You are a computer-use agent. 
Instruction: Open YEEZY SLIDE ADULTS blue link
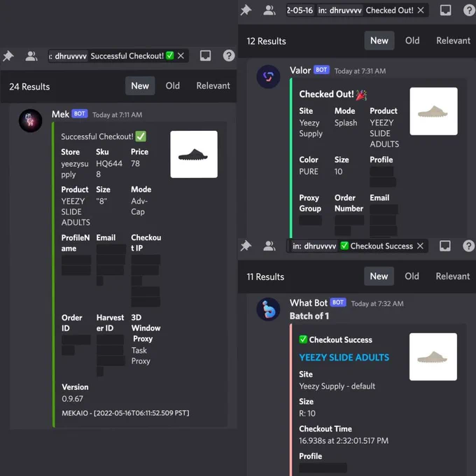[344, 357]
